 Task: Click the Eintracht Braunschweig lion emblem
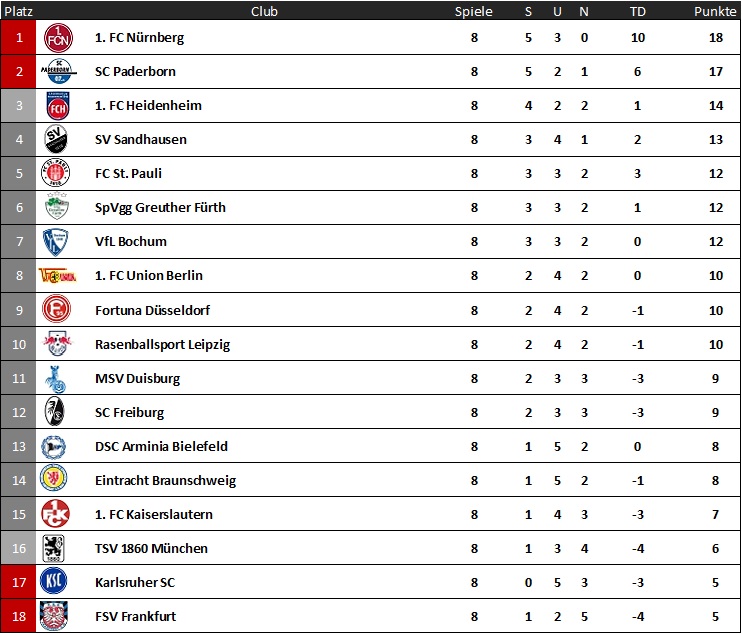tap(53, 478)
